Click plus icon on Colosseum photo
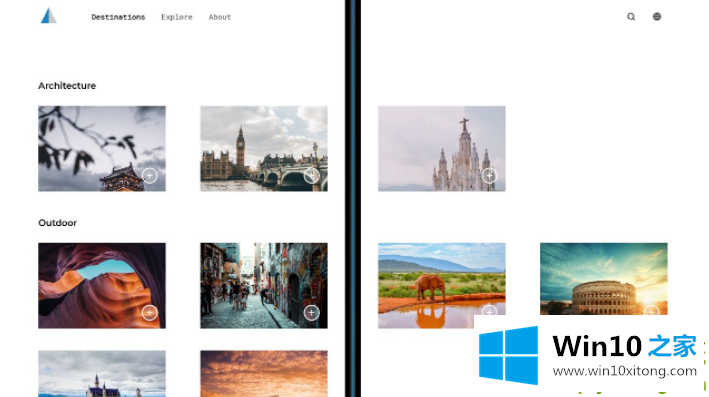The width and height of the screenshot is (709, 397). pyautogui.click(x=651, y=311)
